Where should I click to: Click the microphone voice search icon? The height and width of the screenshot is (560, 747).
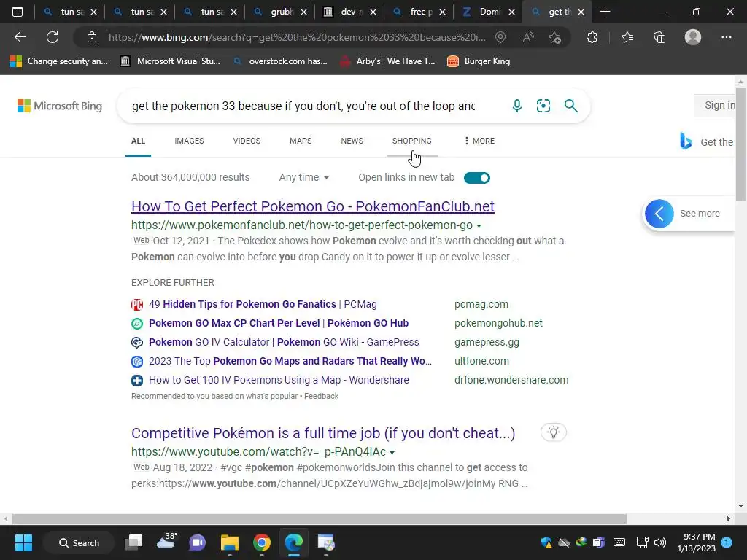point(517,106)
